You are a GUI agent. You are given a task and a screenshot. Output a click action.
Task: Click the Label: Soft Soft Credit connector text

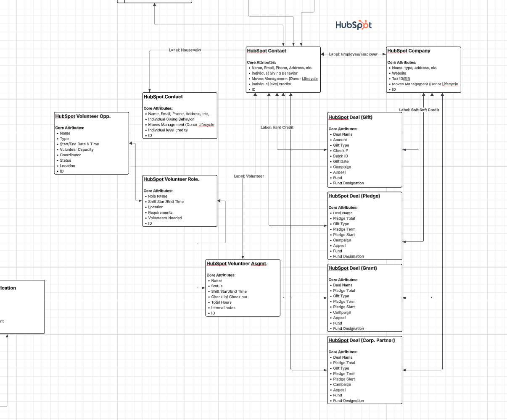click(x=418, y=110)
